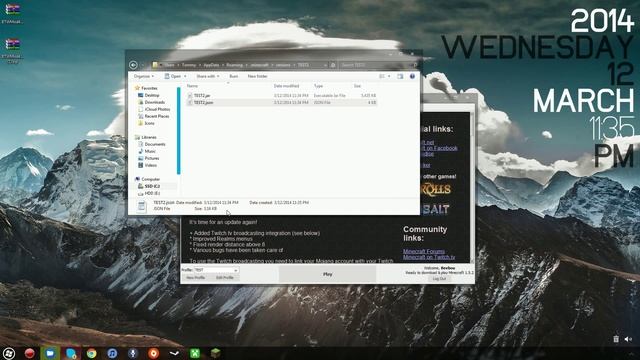Open the Pictures library
The height and width of the screenshot is (360, 640).
click(x=152, y=158)
